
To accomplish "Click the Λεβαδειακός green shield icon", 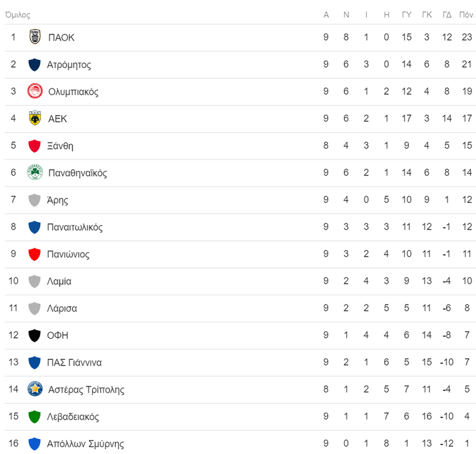I will [x=35, y=417].
